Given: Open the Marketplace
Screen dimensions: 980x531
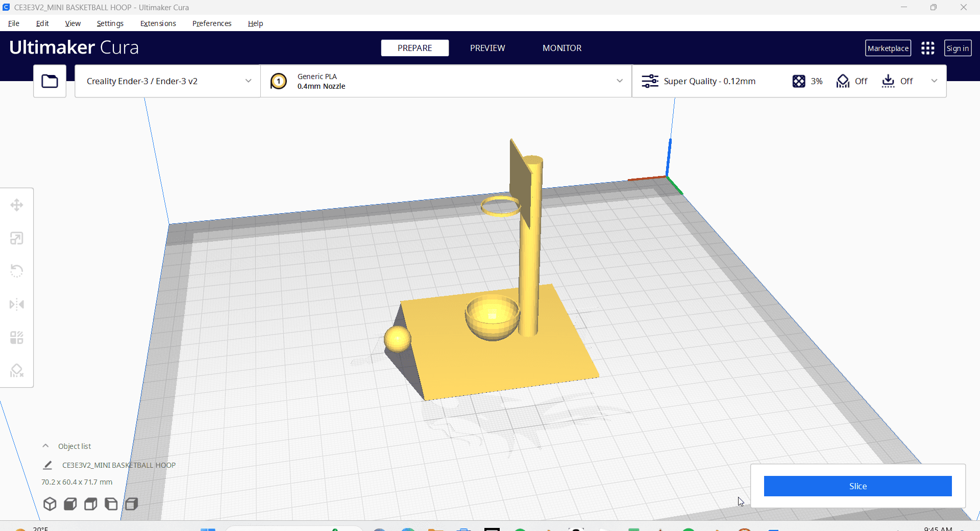Looking at the screenshot, I should 888,48.
